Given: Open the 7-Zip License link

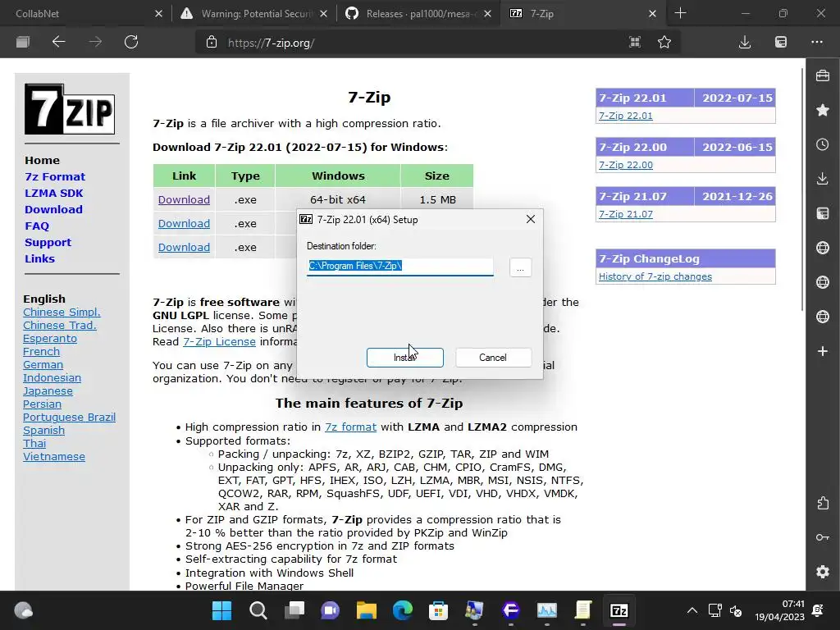Looking at the screenshot, I should 219,342.
